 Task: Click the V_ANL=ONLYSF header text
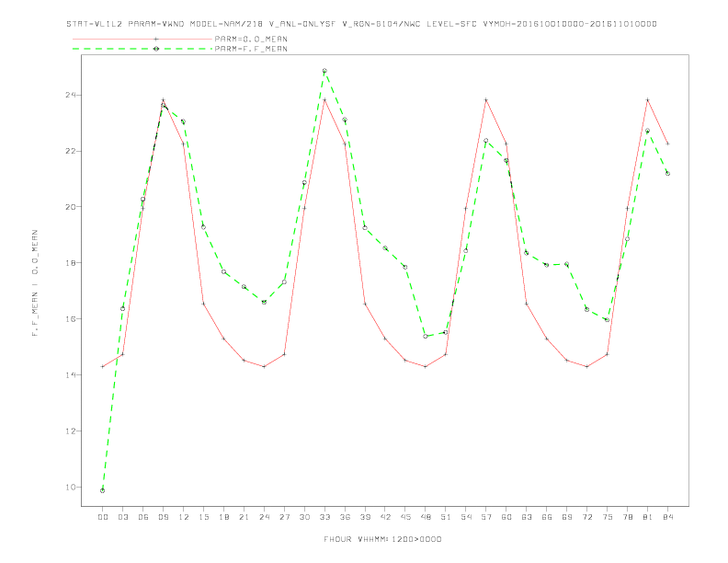[x=302, y=24]
